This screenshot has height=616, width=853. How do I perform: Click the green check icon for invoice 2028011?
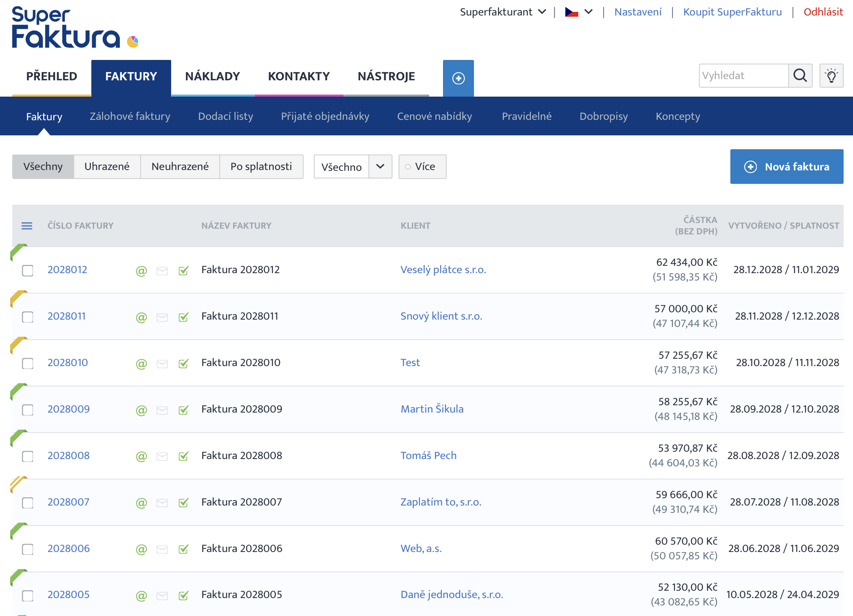point(183,317)
